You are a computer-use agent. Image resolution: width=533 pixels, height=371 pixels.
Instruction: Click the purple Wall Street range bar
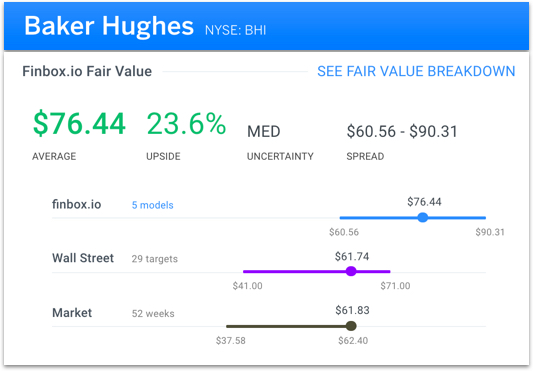click(316, 271)
